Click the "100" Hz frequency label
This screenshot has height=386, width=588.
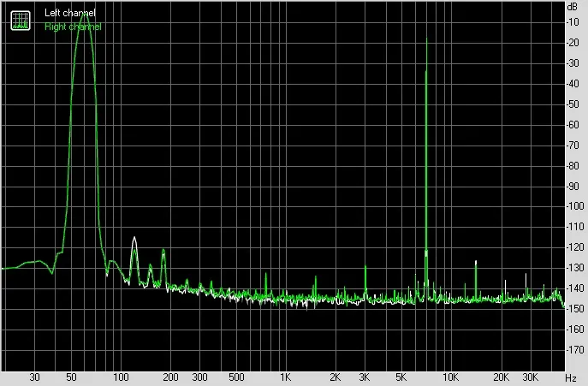click(x=122, y=377)
